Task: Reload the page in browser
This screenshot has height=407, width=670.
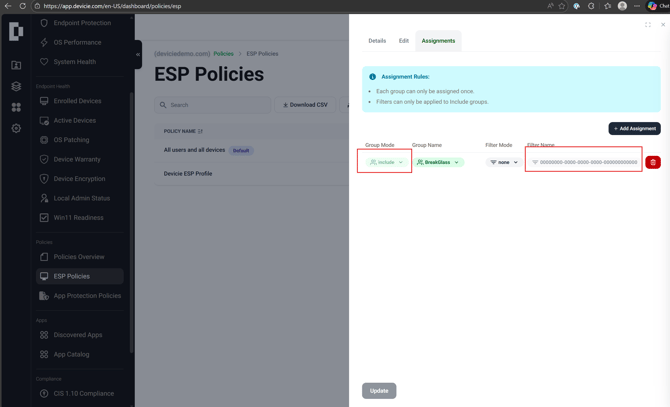Action: [x=22, y=6]
